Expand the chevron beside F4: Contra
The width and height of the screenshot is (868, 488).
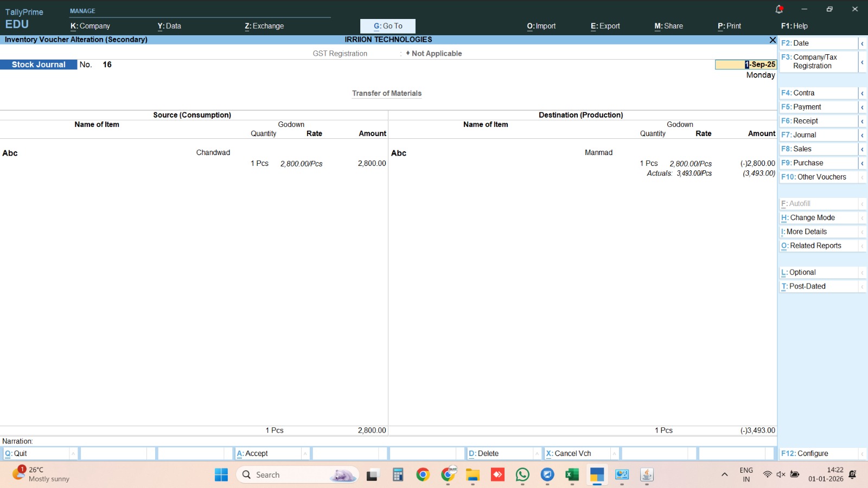click(861, 93)
